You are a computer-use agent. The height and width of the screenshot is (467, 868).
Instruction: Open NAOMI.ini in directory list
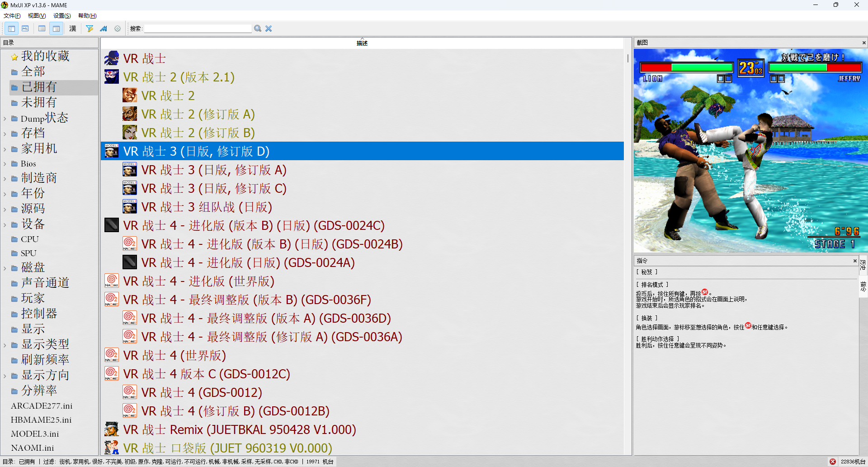[32, 448]
